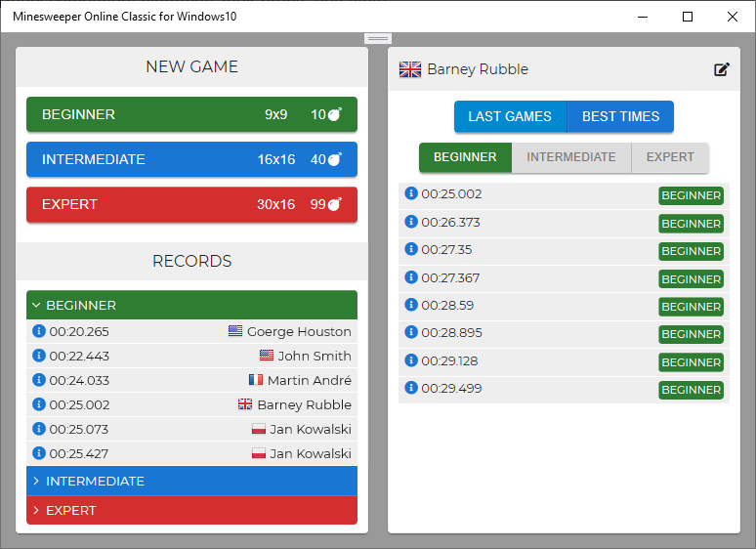Click the record time 00:20.265
The height and width of the screenshot is (549, 756).
[x=79, y=331]
